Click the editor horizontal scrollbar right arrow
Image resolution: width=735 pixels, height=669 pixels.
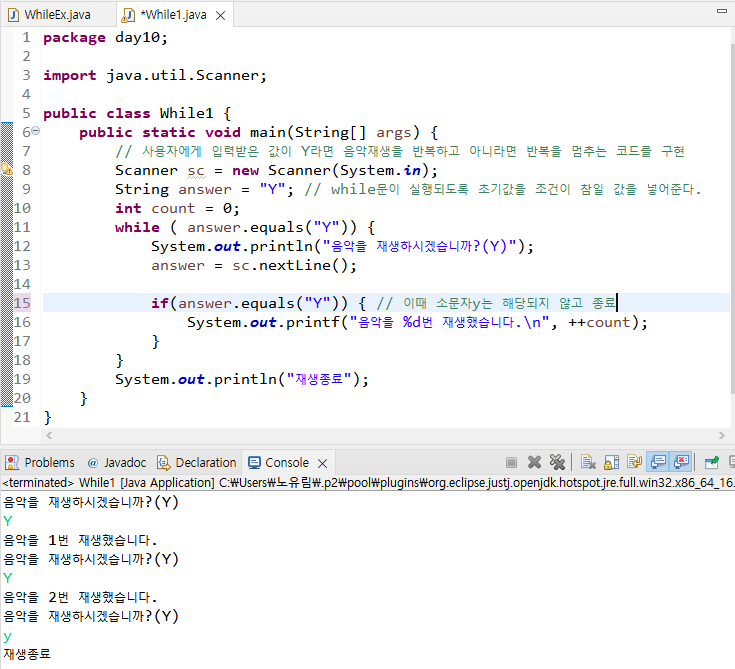(721, 436)
